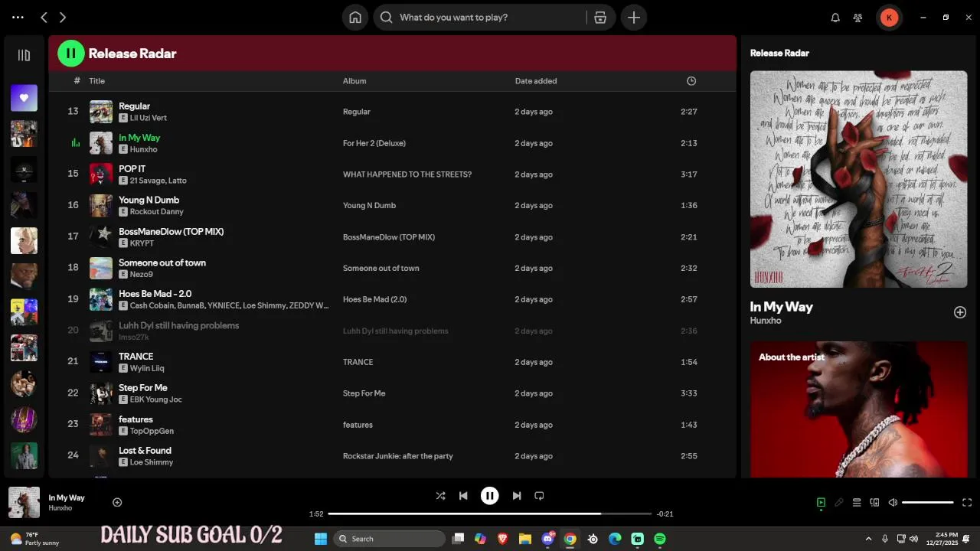Click the TRANCE track cover thumbnail
This screenshot has height=551, width=980.
tap(101, 362)
